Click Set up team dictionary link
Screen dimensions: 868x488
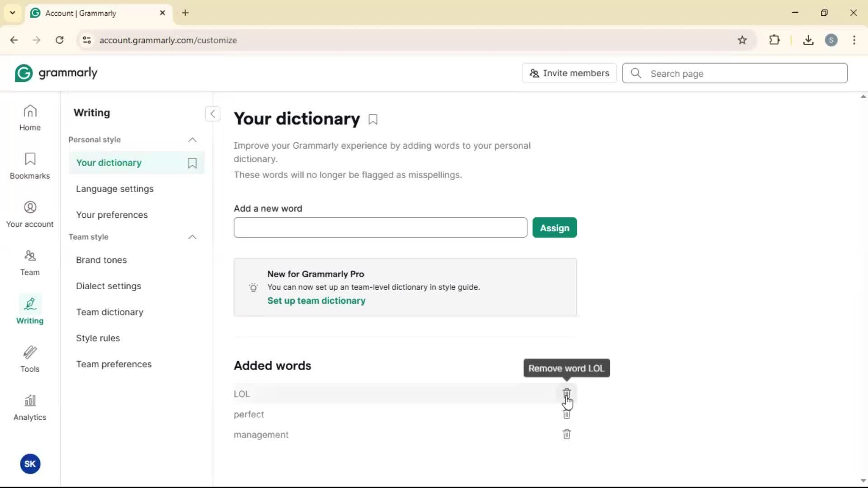pyautogui.click(x=316, y=300)
